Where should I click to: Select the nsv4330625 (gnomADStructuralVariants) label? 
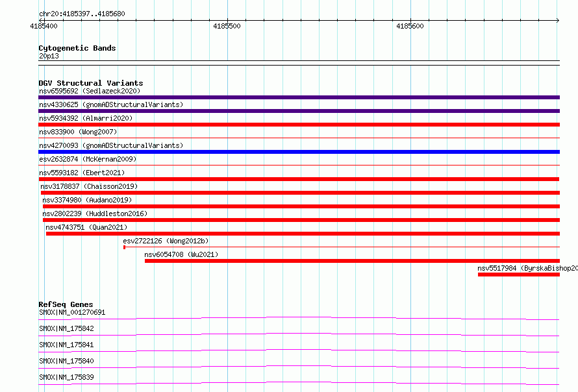pyautogui.click(x=111, y=104)
